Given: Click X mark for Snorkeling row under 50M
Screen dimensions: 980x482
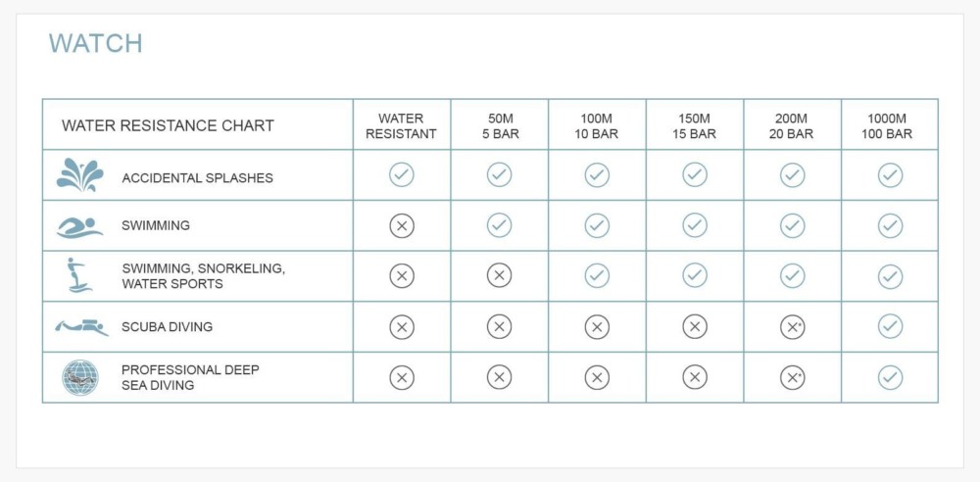Looking at the screenshot, I should coord(500,276).
